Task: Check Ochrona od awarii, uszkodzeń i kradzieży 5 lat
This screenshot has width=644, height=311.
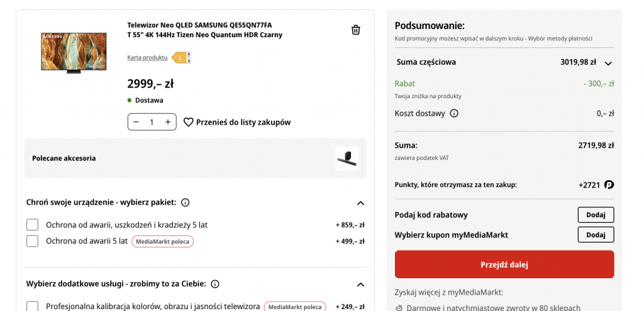Action: pyautogui.click(x=33, y=225)
